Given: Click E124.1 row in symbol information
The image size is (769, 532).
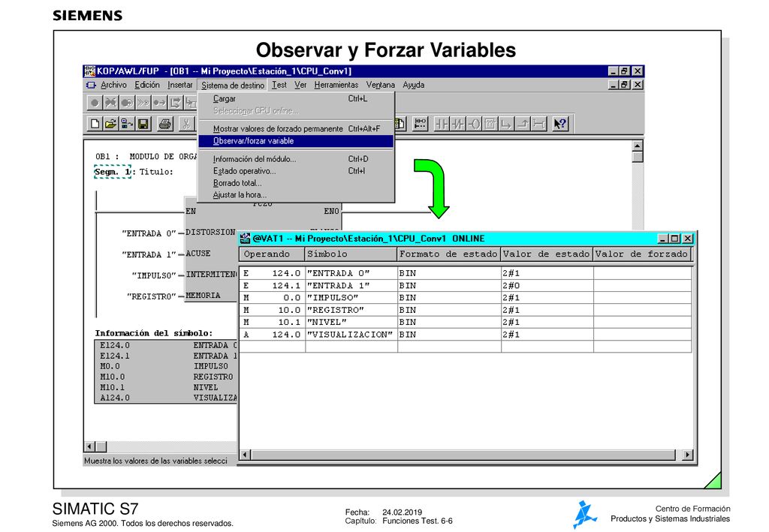Looking at the screenshot, I should coord(165,356).
